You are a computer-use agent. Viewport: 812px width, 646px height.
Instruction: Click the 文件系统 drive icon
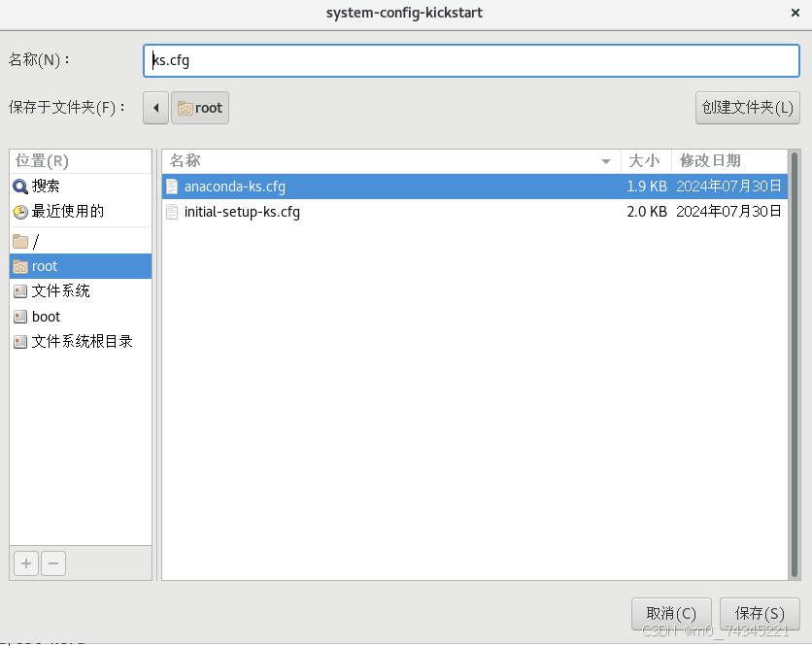coord(20,291)
